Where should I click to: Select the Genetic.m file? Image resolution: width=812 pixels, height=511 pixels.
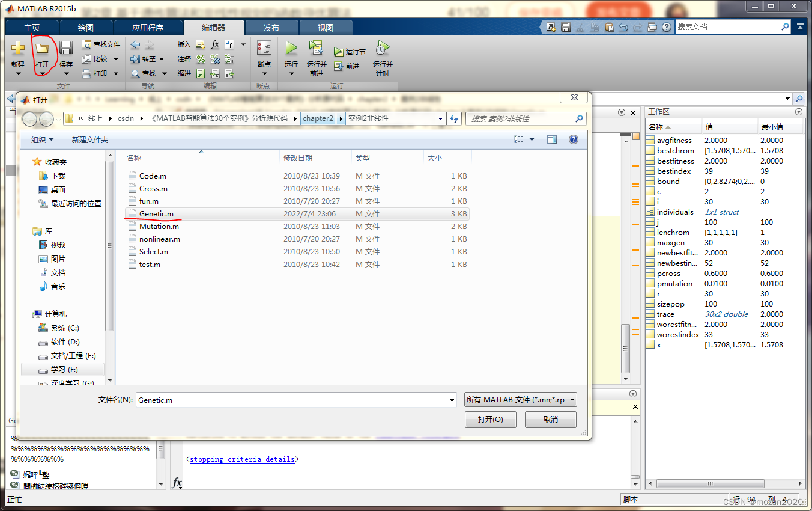click(x=297, y=214)
